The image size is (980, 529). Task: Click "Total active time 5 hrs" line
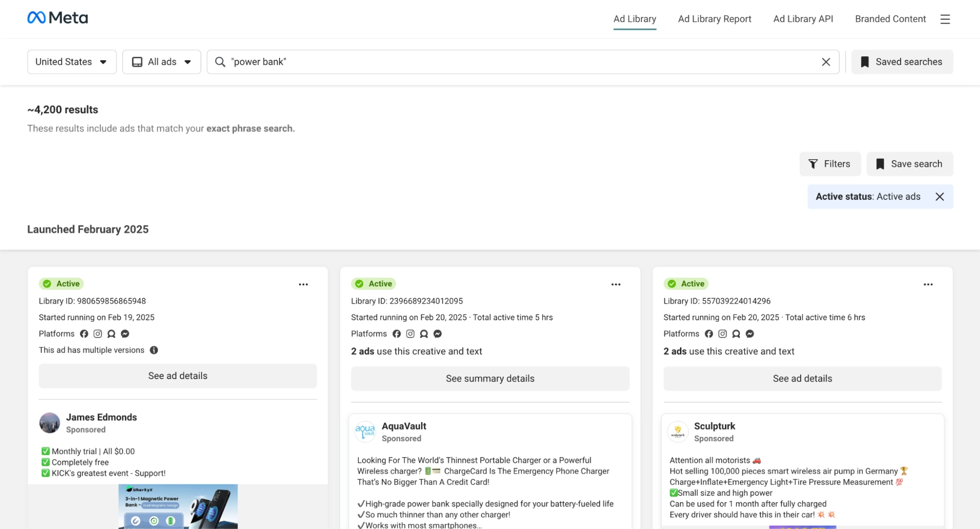513,317
